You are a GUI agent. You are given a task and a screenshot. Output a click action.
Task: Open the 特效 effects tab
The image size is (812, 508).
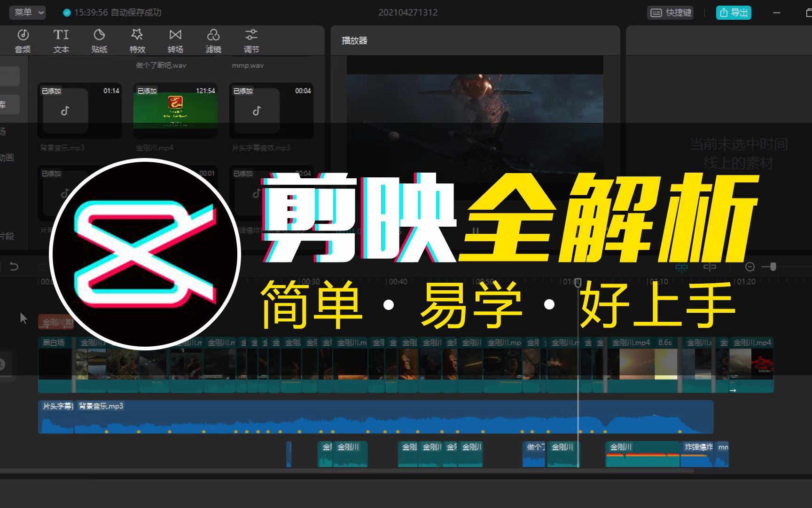pos(137,41)
